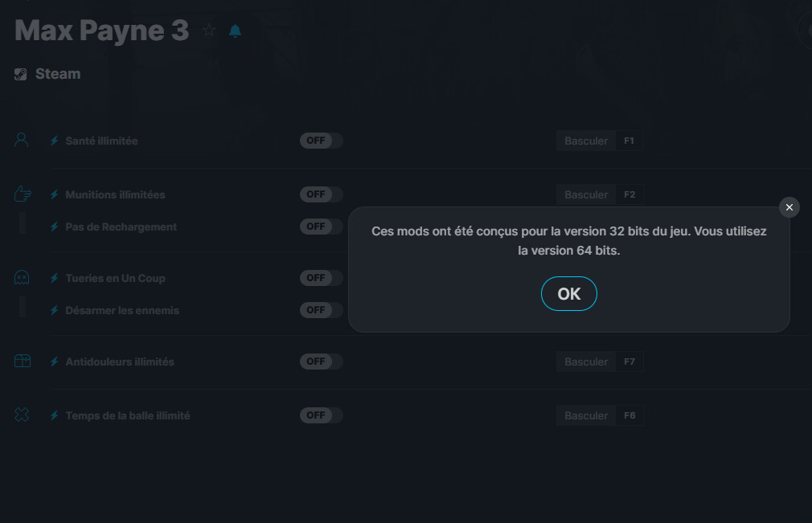Click the bullet time crossed bandage icon
This screenshot has height=523, width=812.
click(x=22, y=415)
